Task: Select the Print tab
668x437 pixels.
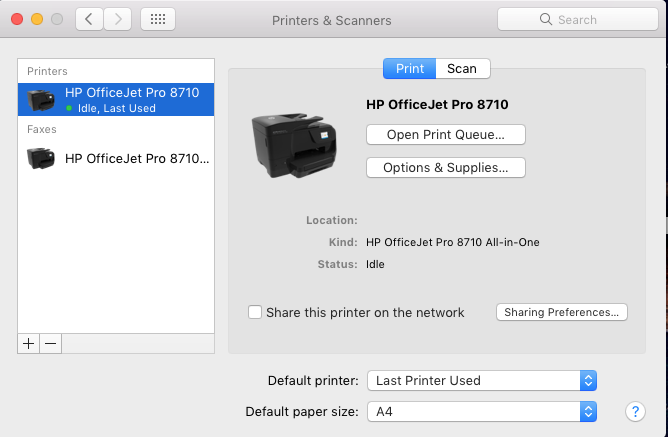Action: [409, 69]
